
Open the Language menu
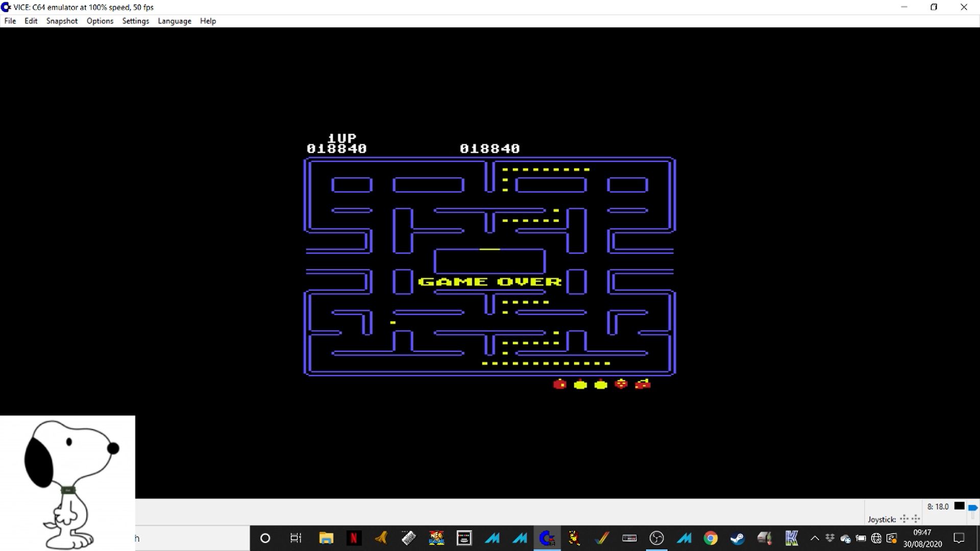coord(175,21)
